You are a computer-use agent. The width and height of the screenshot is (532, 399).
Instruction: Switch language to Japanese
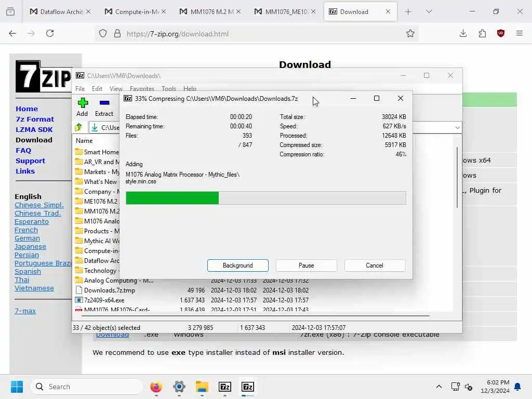(30, 247)
